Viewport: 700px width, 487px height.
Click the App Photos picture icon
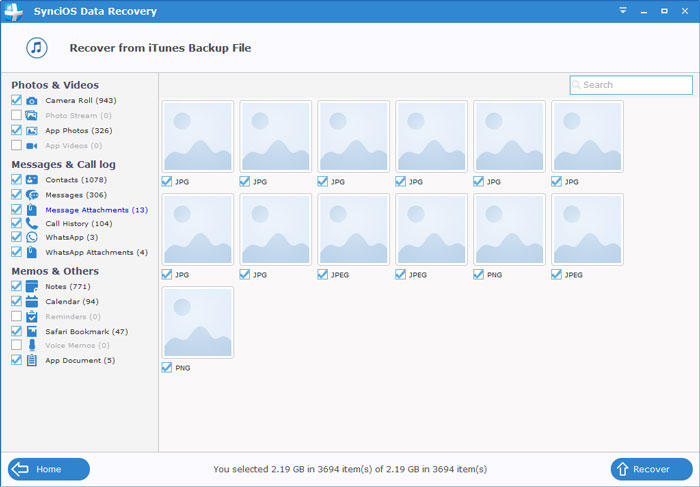[32, 131]
